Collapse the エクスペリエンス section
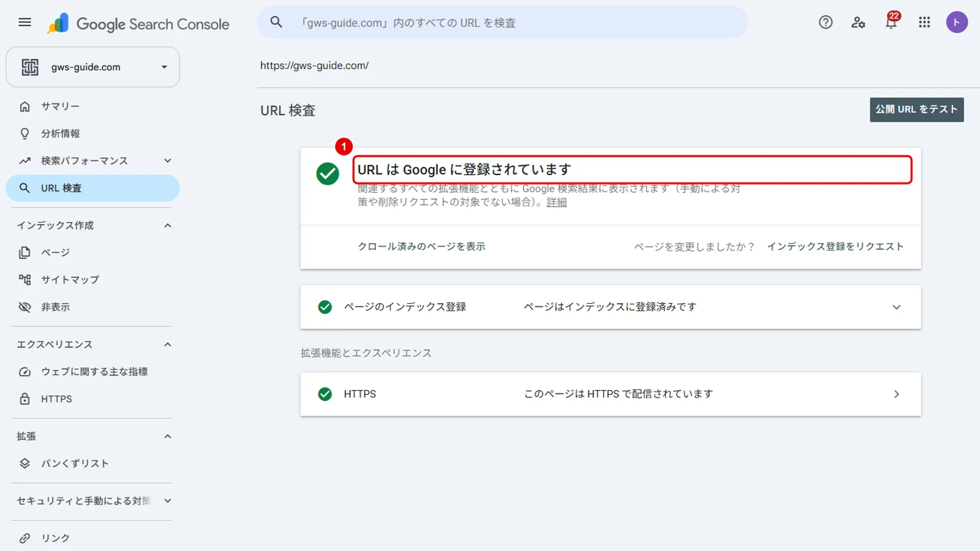This screenshot has width=980, height=551. [x=168, y=345]
